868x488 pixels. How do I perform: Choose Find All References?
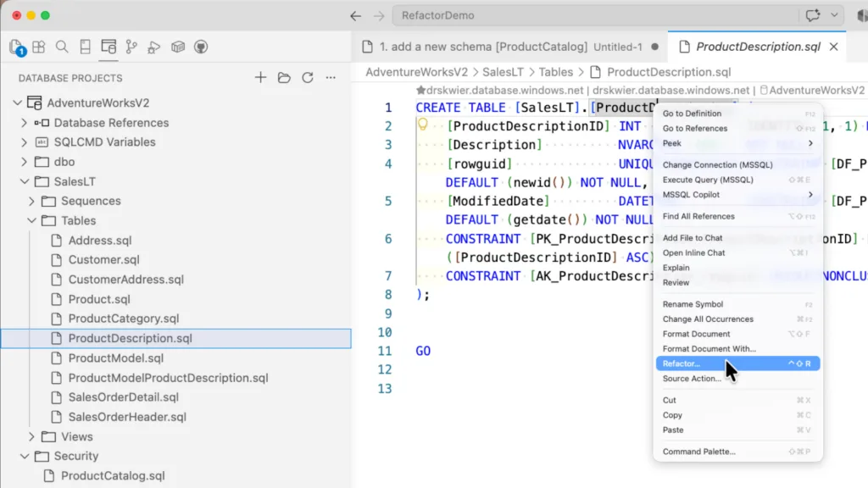coord(738,216)
